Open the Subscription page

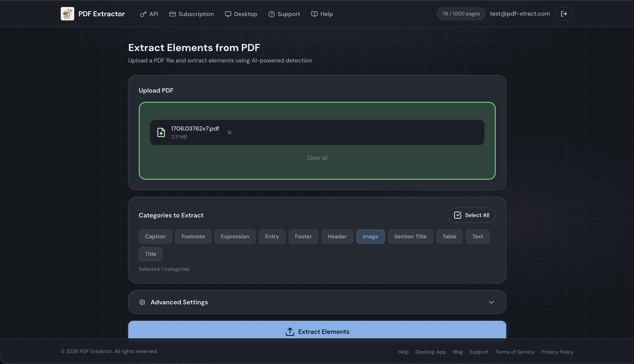(x=192, y=14)
